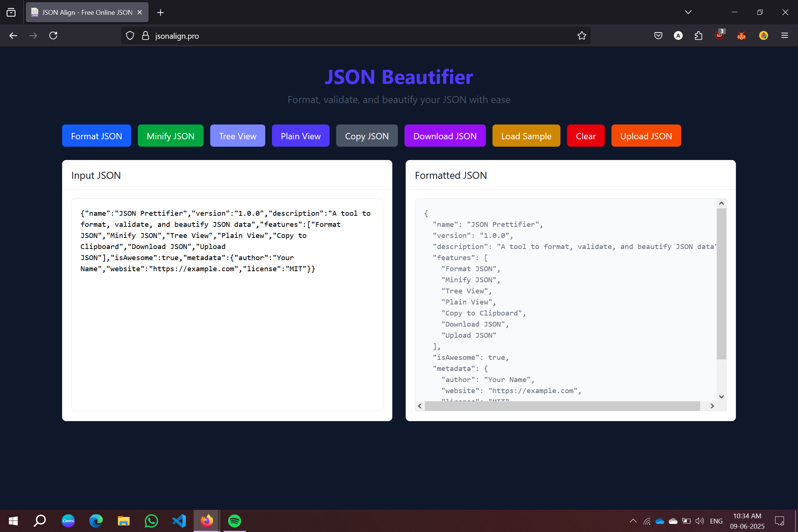
Task: Click the "Copy to Clipboard" output line
Action: pyautogui.click(x=483, y=313)
